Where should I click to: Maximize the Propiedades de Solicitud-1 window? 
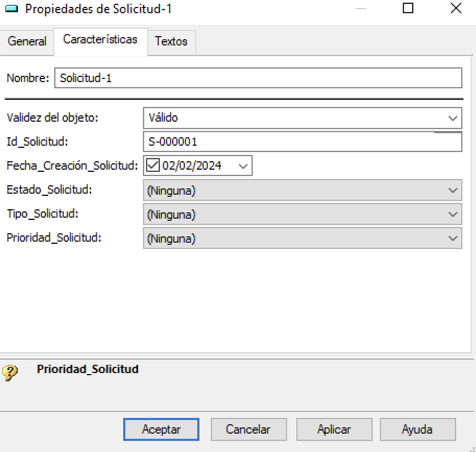pyautogui.click(x=408, y=8)
